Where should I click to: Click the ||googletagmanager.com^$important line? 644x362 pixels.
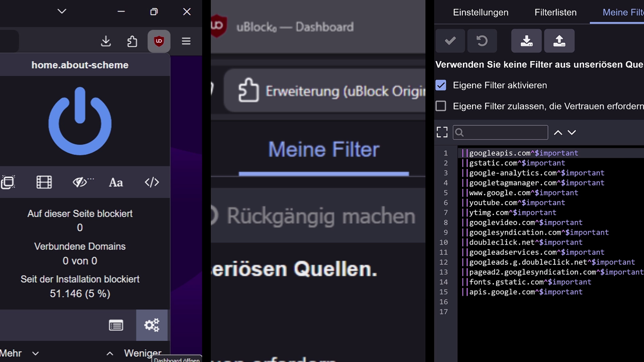[533, 183]
